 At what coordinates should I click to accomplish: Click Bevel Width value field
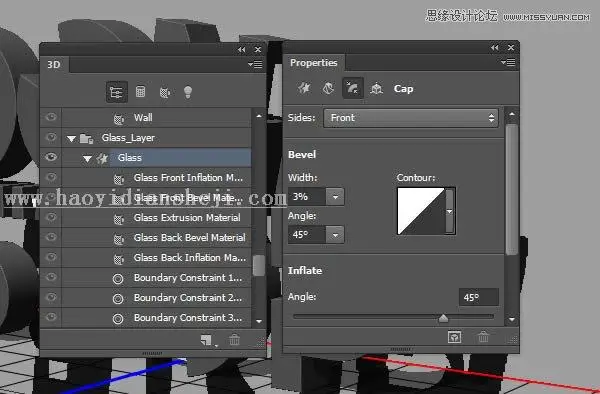(307, 197)
